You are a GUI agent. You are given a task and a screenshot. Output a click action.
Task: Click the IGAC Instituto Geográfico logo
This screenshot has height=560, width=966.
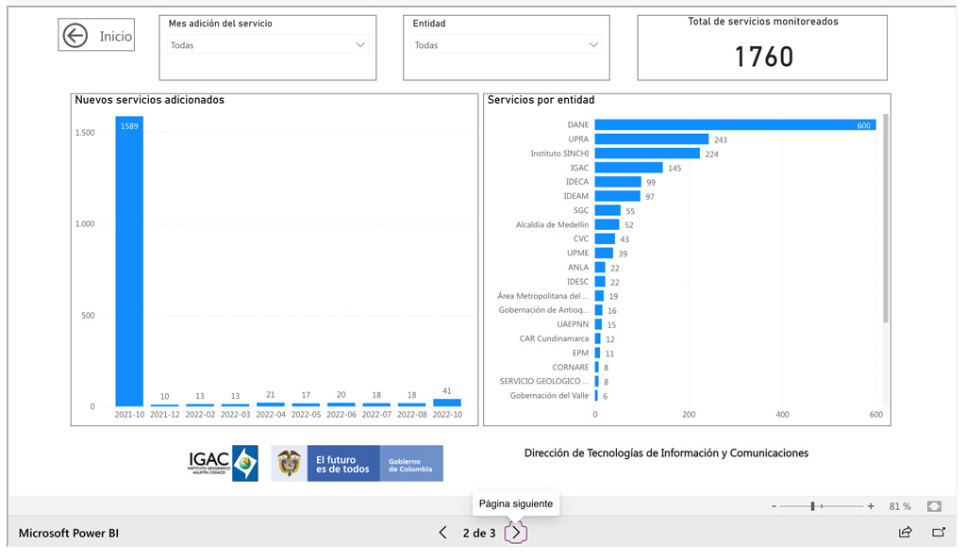tap(222, 462)
